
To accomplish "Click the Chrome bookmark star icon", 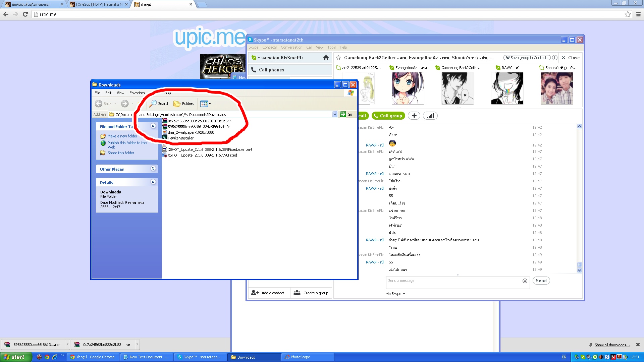I will click(628, 14).
